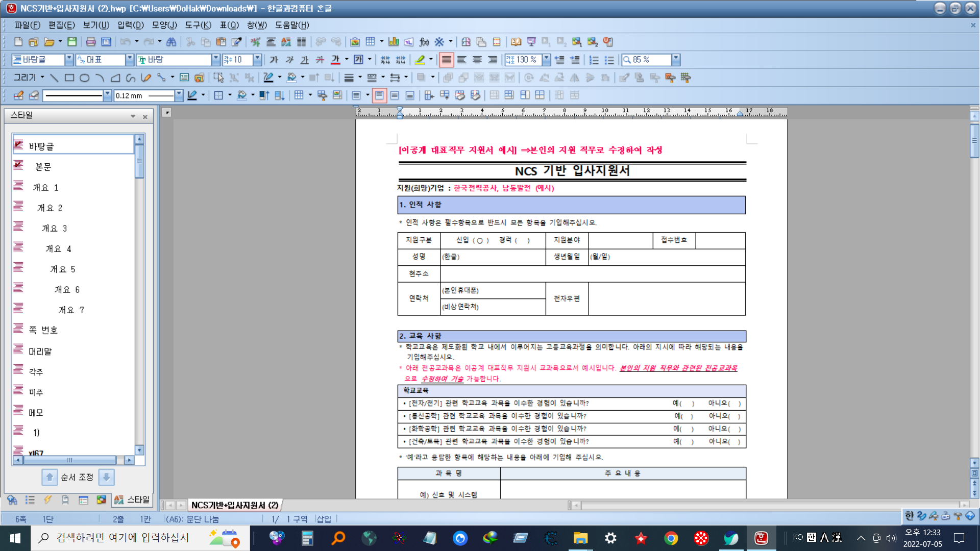Click the red font color button
Screen dimensions: 980x551
(335, 60)
